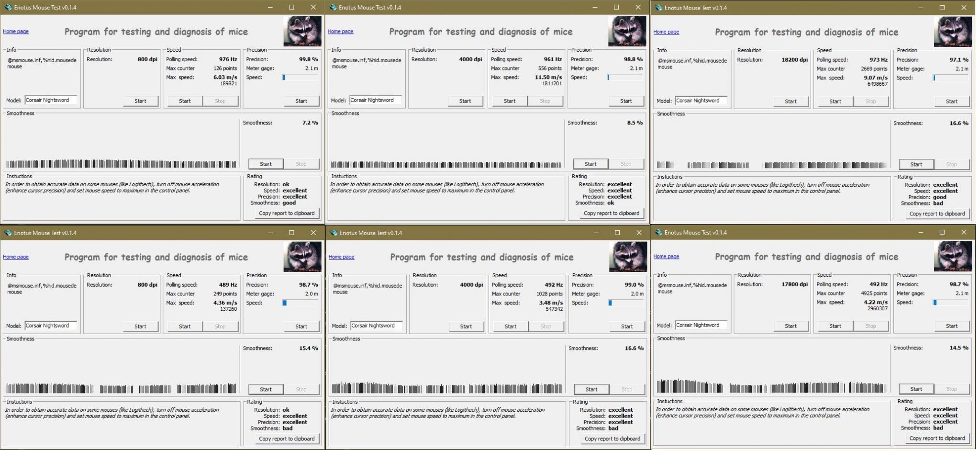Start the Precision test in the 961 Hz window
The width and height of the screenshot is (980, 451).
pyautogui.click(x=626, y=101)
